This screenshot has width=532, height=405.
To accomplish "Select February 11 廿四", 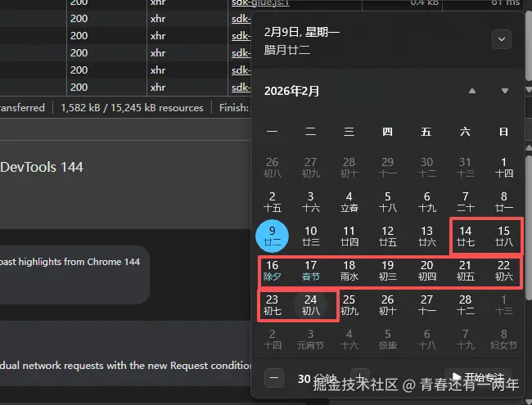I will (349, 236).
